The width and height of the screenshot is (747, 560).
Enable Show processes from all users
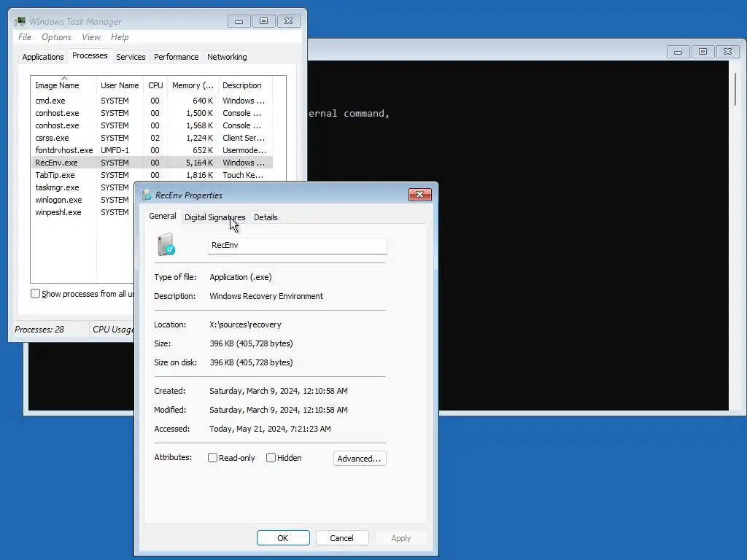click(x=35, y=293)
